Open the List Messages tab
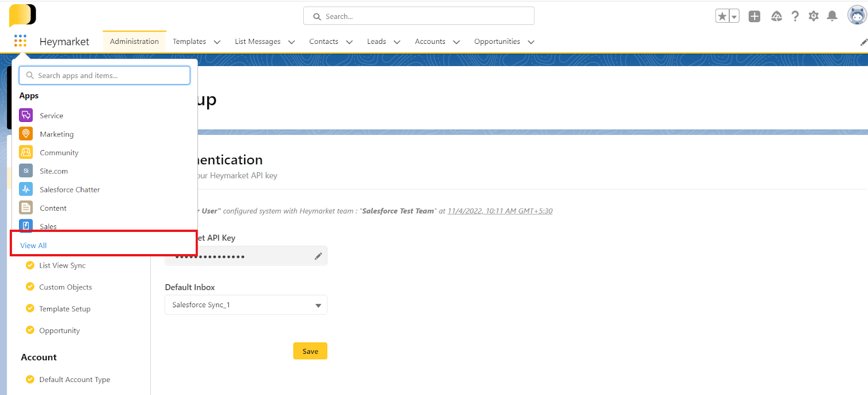The height and width of the screenshot is (395, 868). point(258,42)
